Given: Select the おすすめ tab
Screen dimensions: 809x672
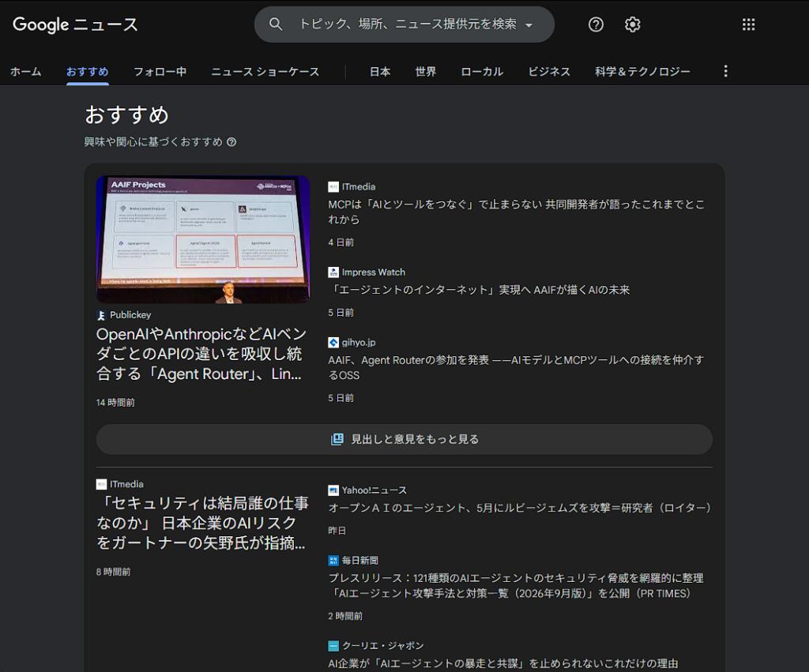Looking at the screenshot, I should [87, 71].
